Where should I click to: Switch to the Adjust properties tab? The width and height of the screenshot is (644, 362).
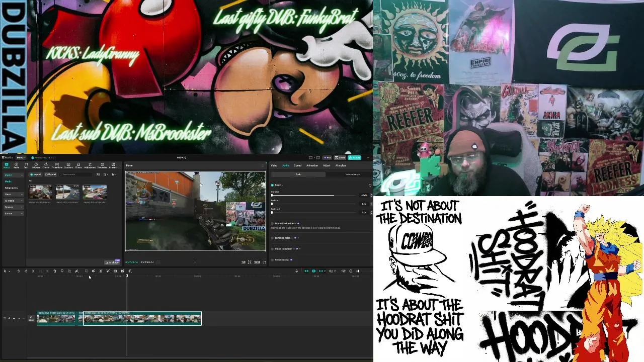point(327,165)
